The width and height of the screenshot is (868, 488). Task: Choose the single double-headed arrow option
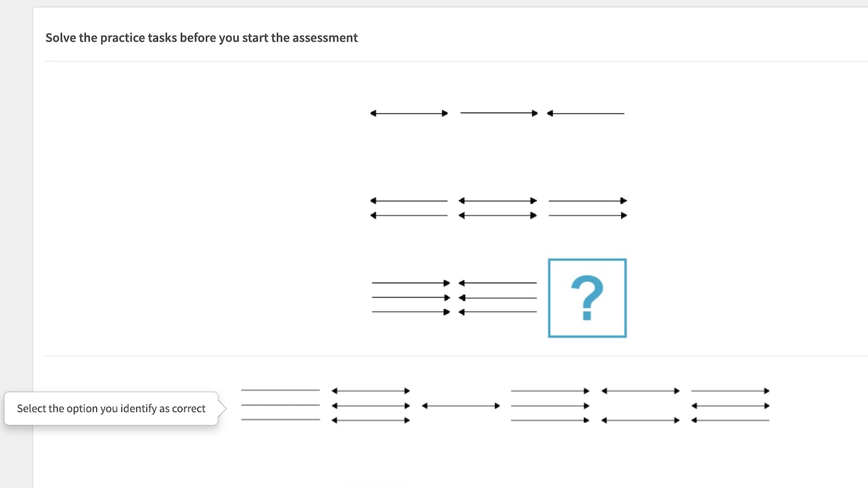click(x=460, y=405)
